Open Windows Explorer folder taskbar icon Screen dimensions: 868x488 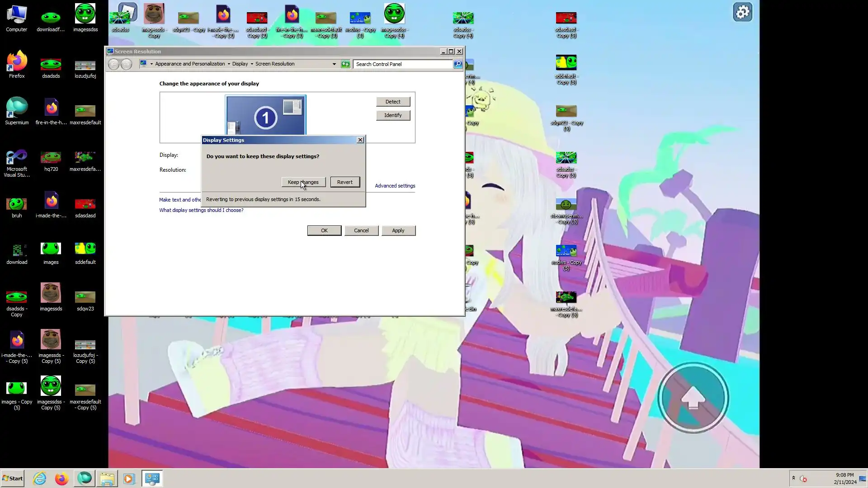(x=107, y=479)
